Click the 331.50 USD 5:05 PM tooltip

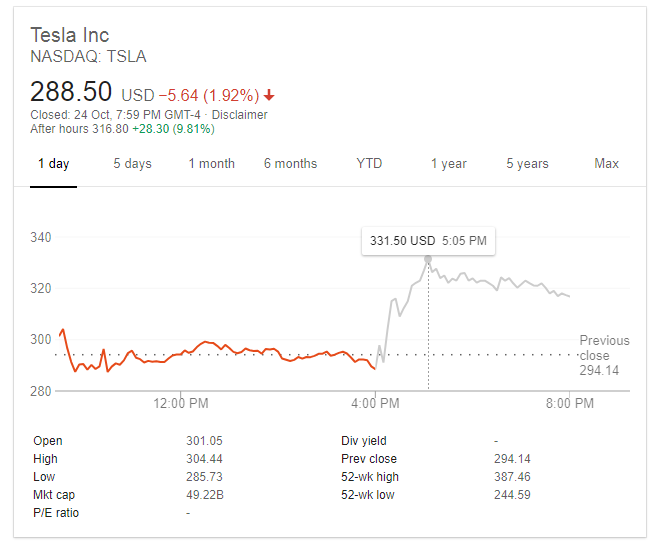point(428,241)
